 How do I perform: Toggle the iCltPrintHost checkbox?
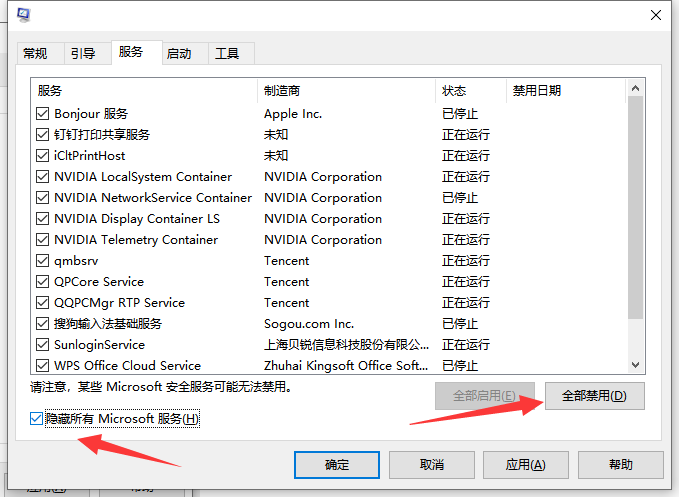[x=42, y=155]
